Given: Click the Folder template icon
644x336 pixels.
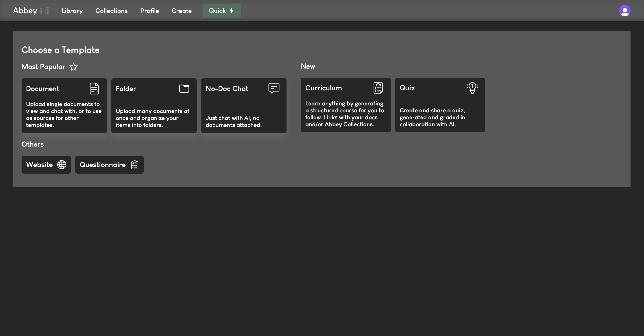Looking at the screenshot, I should [184, 88].
